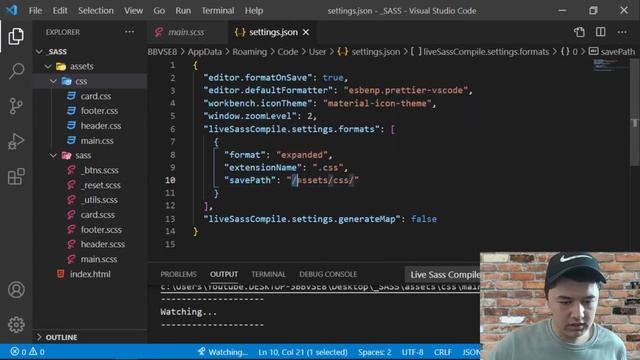Click CRLF line ending status item

coord(442,352)
